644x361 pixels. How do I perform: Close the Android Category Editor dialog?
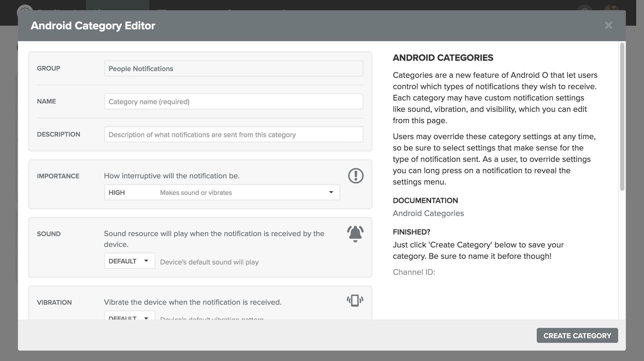click(x=608, y=25)
